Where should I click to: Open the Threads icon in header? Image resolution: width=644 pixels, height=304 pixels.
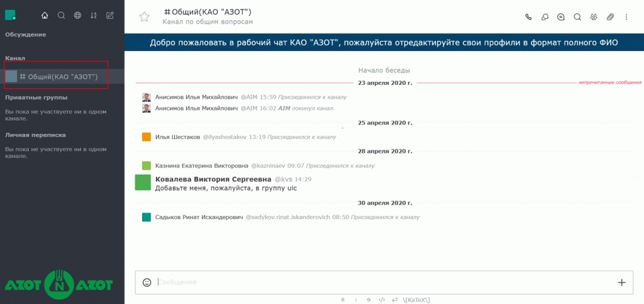561,17
